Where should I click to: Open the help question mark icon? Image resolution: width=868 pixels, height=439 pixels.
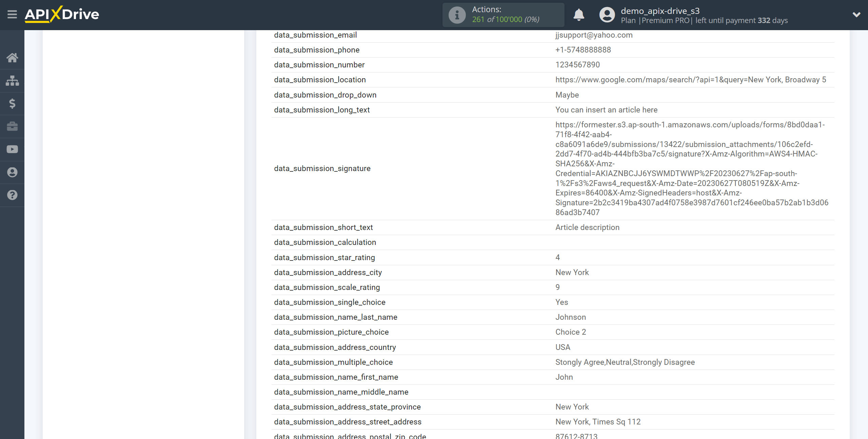pyautogui.click(x=12, y=195)
